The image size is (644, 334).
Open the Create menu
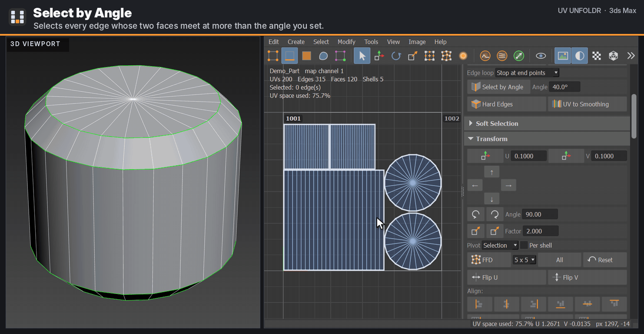[x=296, y=42]
